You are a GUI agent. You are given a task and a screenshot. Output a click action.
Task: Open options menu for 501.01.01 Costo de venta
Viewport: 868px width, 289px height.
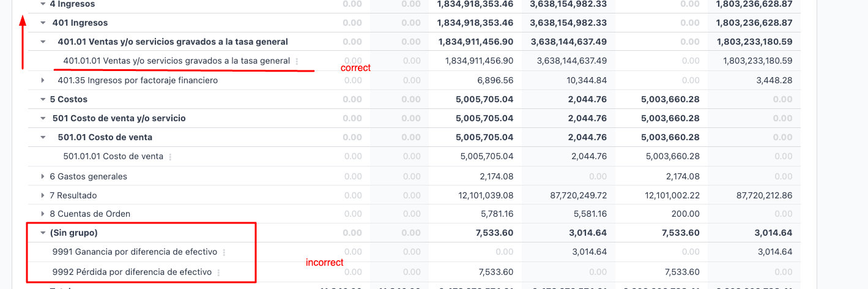[170, 157]
